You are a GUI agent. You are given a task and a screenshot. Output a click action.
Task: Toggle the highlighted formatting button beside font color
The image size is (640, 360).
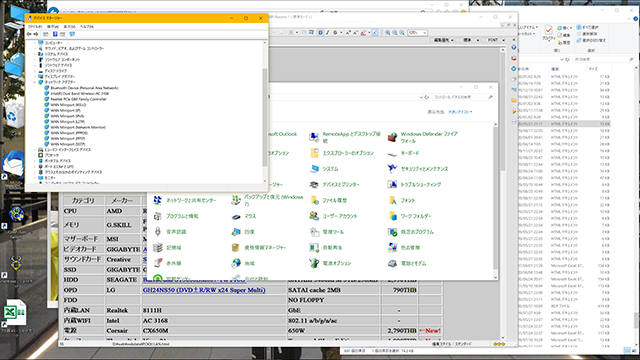tap(375, 33)
